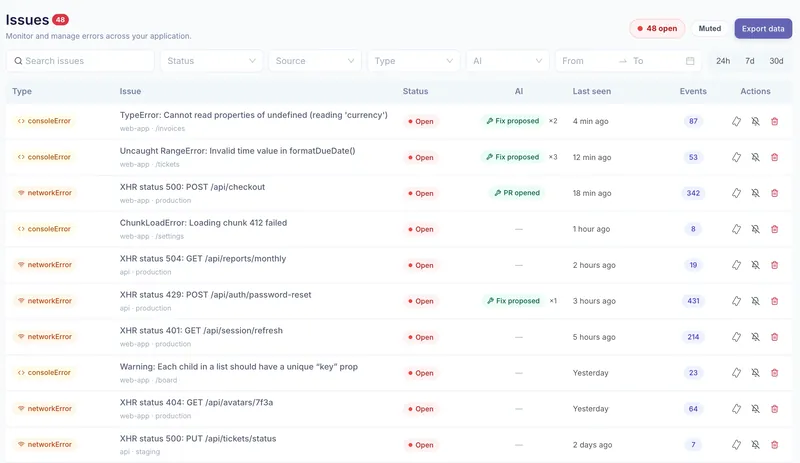Delete the ChunkLoadError chunk 412 issue
The image size is (800, 463).
(x=774, y=229)
